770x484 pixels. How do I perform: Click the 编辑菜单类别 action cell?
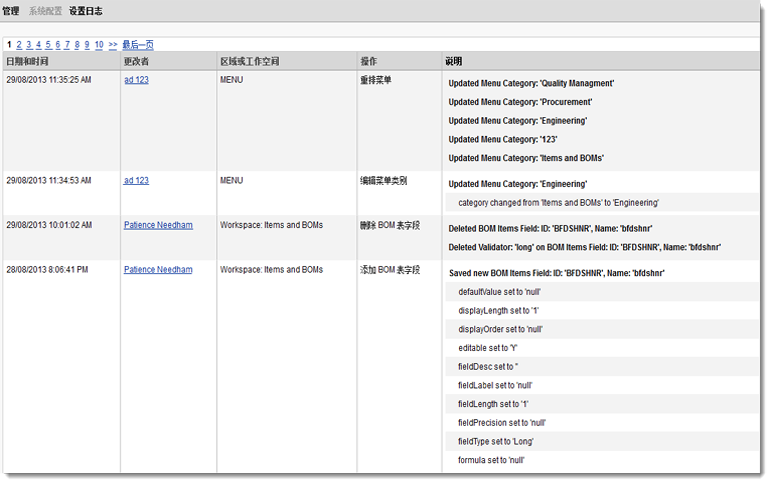[x=384, y=181]
